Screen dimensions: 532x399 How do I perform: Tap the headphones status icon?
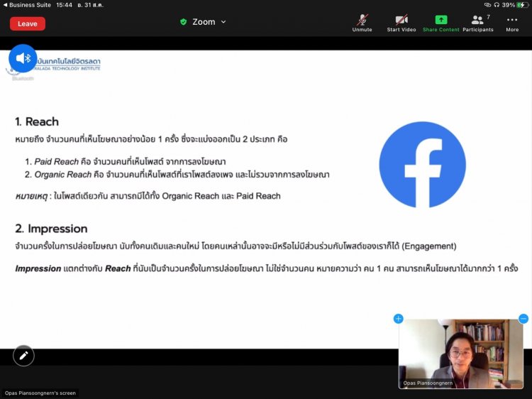(497, 5)
